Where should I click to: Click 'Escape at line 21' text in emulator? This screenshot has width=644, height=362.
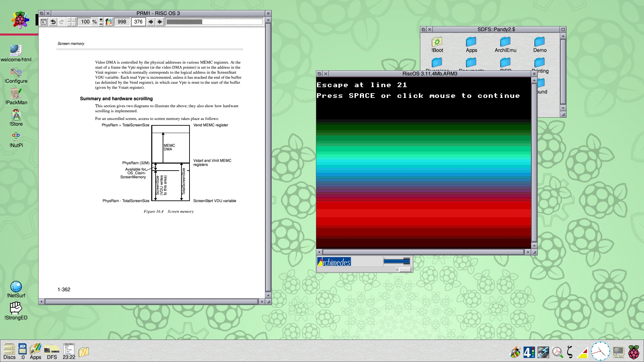point(362,85)
